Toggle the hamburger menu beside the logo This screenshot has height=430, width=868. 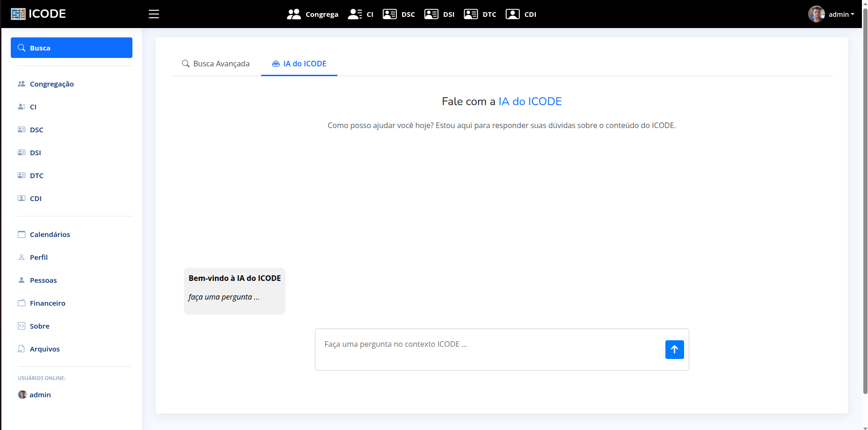point(154,14)
